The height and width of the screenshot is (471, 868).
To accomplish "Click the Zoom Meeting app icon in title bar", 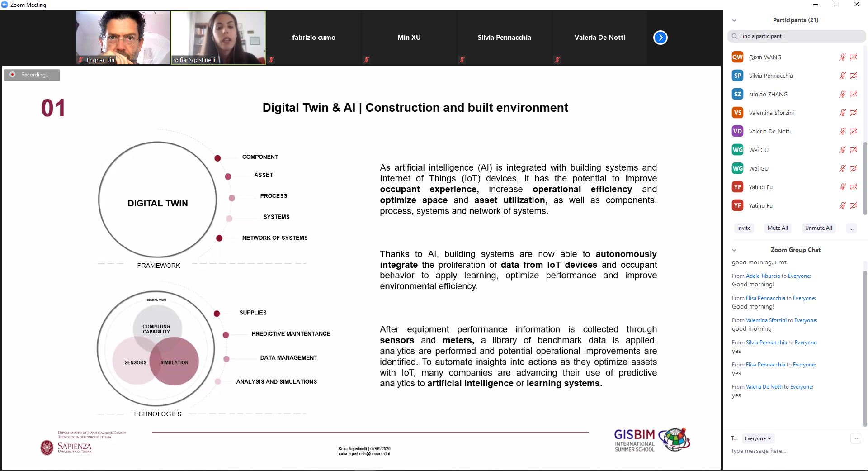I will tap(5, 5).
